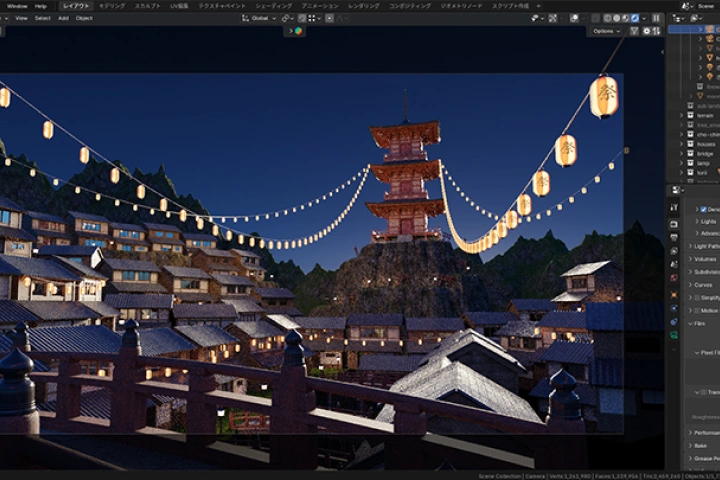Toggle the Denoise checkbox

[703, 209]
